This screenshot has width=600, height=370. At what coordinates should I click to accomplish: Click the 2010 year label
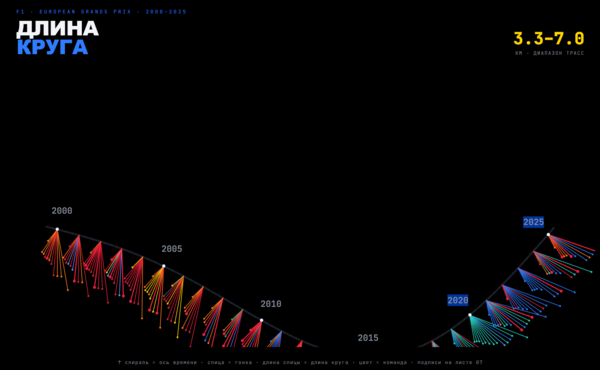coord(271,304)
